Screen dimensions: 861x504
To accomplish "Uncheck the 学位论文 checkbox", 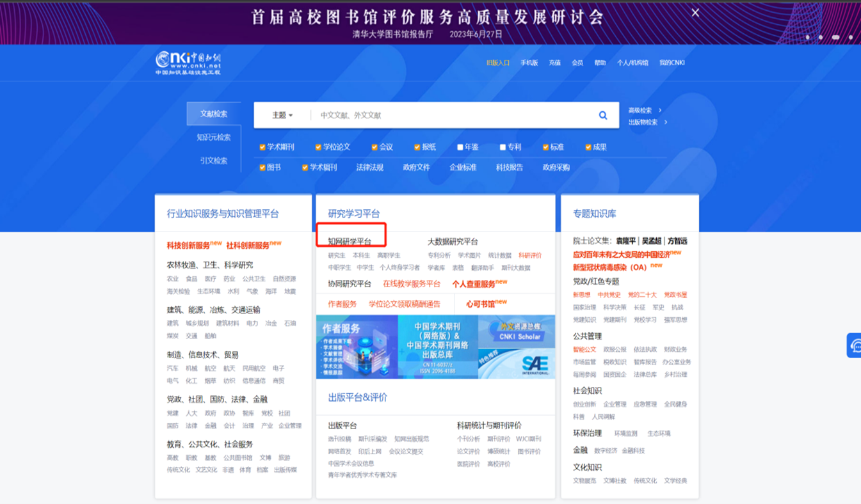I will (318, 147).
